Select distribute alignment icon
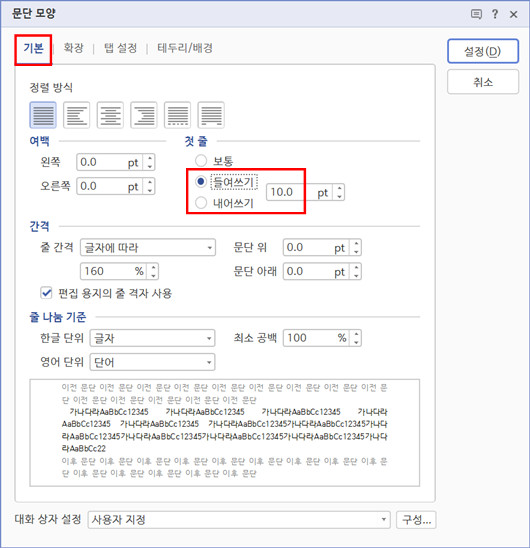Image resolution: width=530 pixels, height=548 pixels. point(177,115)
